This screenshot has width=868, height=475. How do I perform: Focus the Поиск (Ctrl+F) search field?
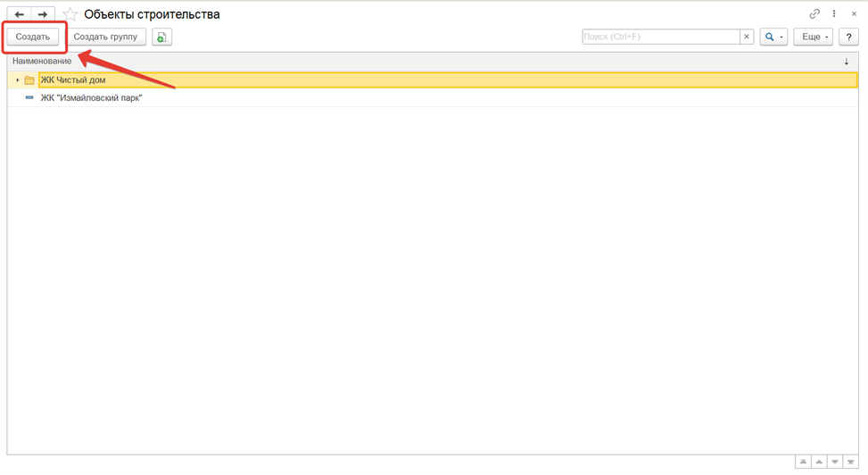(x=660, y=37)
